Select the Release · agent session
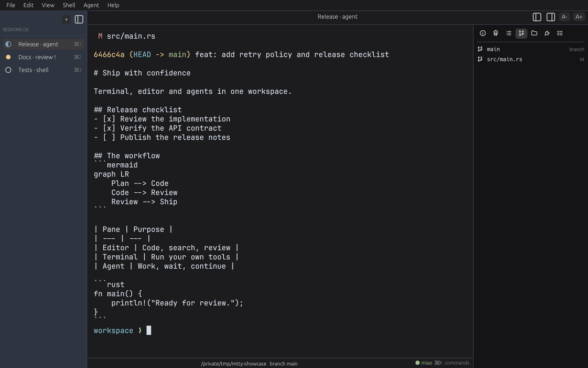Image resolution: width=588 pixels, height=368 pixels. [43, 44]
